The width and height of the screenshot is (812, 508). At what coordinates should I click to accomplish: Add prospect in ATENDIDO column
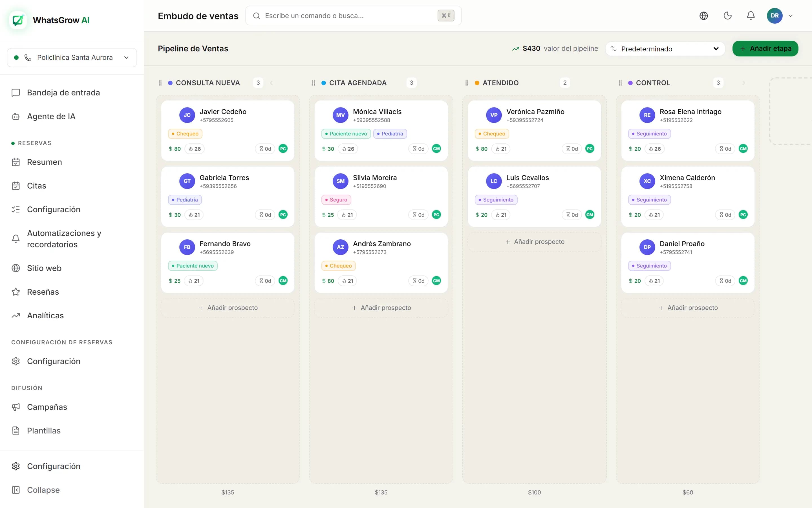coord(535,242)
